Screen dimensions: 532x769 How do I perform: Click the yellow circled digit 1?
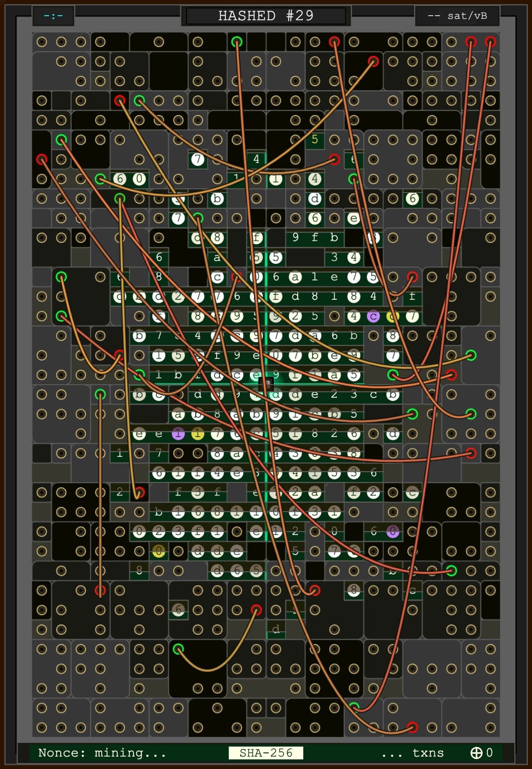coord(197,434)
